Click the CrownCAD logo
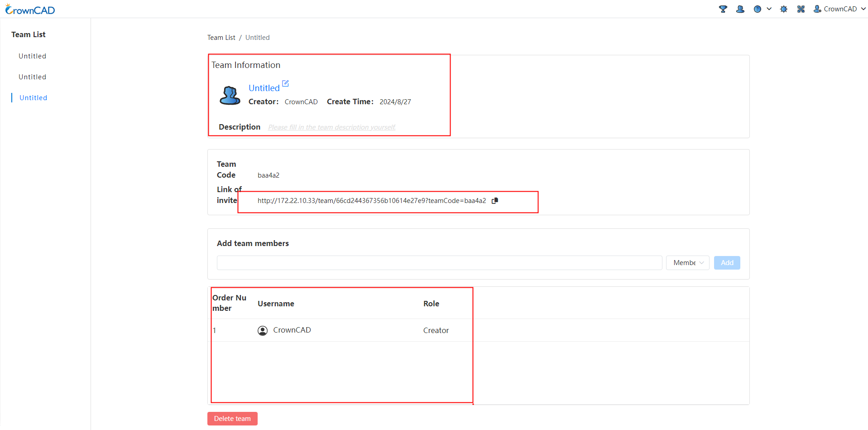This screenshot has width=868, height=430. 30,10
